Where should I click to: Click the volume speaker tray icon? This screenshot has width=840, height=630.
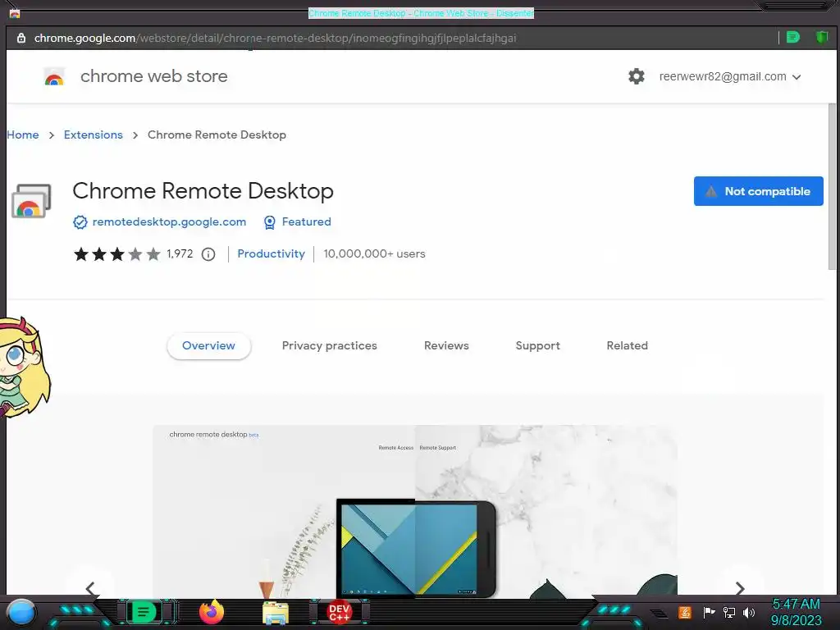point(749,612)
